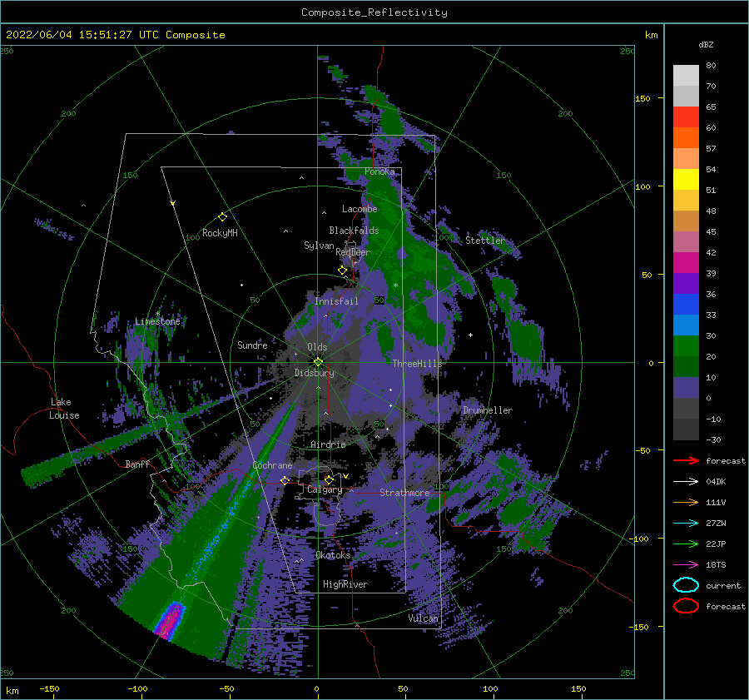749x700 pixels.
Task: Click the 54 dBZ yellow swatch
Action: 686,179
